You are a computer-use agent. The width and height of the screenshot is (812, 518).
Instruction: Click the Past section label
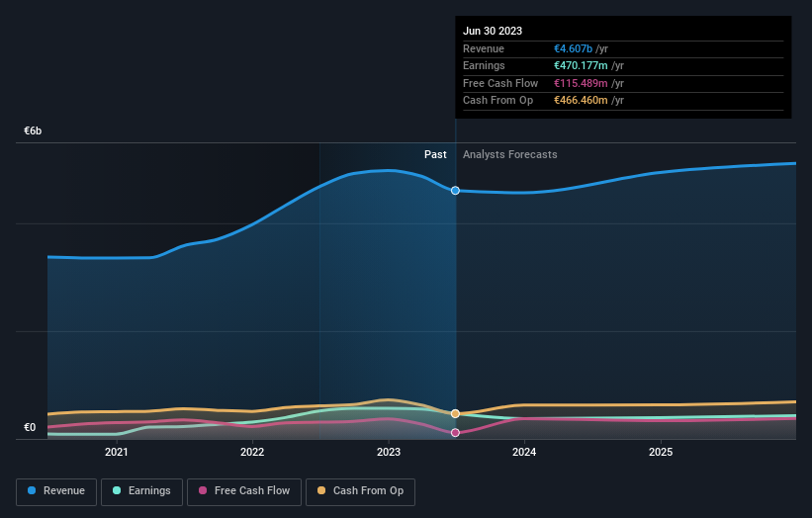click(x=435, y=155)
